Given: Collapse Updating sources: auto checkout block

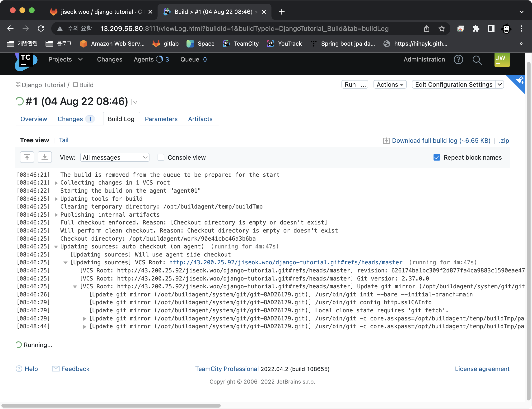Looking at the screenshot, I should pos(56,247).
